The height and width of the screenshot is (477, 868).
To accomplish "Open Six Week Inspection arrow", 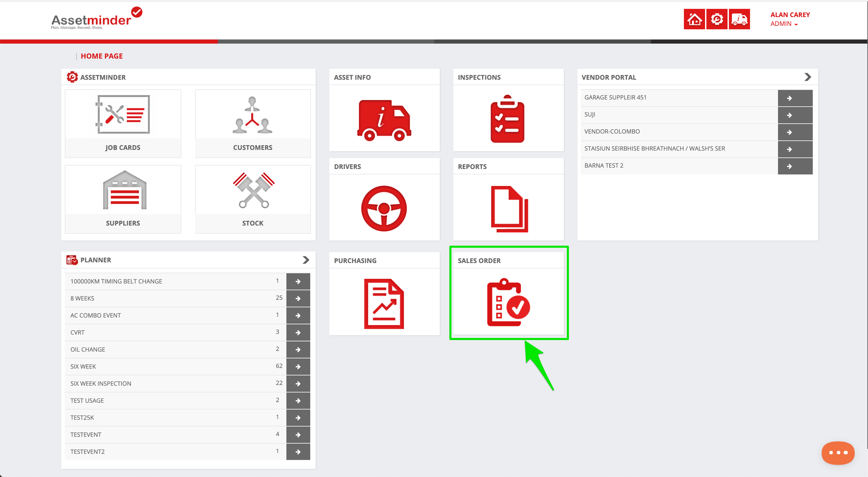I will [298, 384].
